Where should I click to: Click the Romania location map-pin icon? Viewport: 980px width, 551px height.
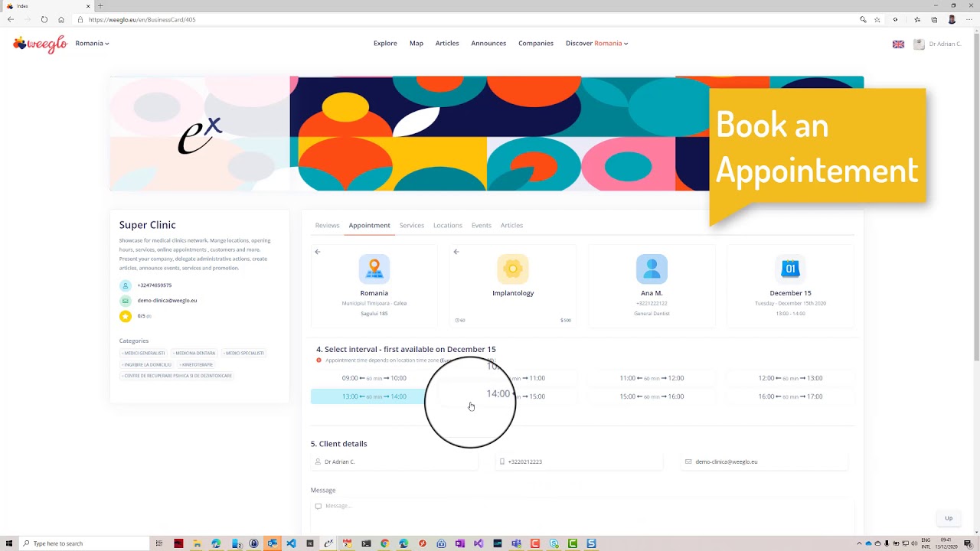coord(374,269)
